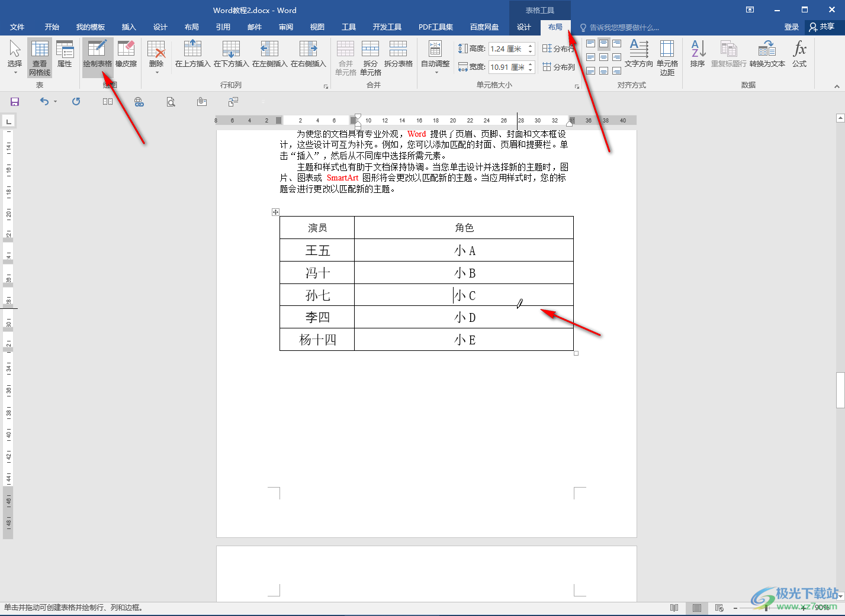Click Split Table (拆分表格)

pos(399,54)
